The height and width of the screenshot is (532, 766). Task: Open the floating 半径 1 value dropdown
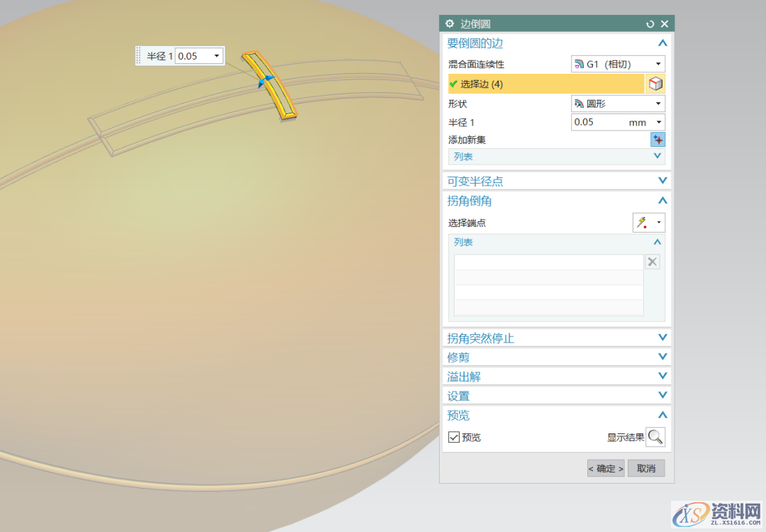pyautogui.click(x=216, y=56)
